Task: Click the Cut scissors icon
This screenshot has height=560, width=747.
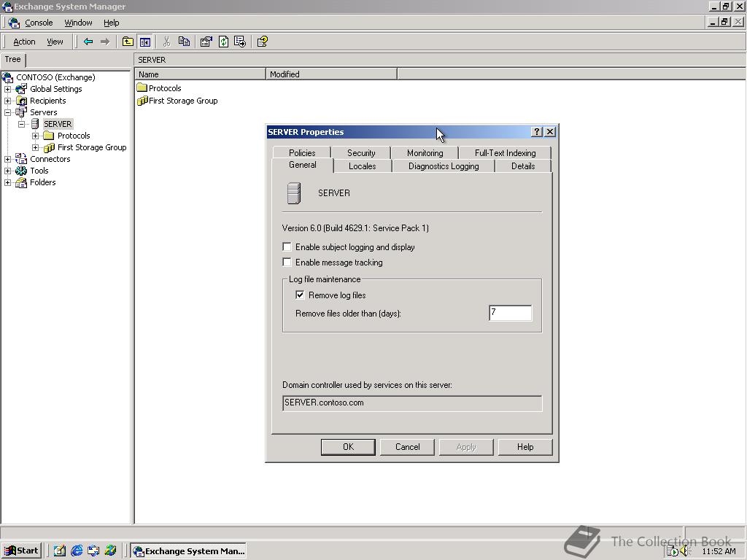Action: 166,42
